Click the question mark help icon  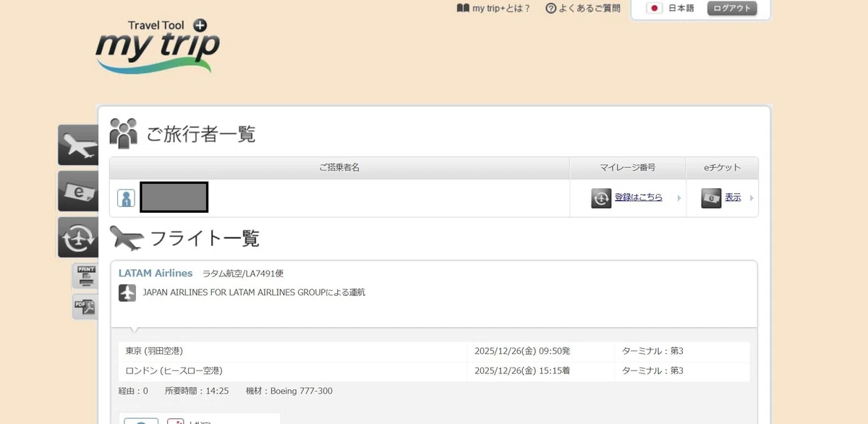click(550, 9)
